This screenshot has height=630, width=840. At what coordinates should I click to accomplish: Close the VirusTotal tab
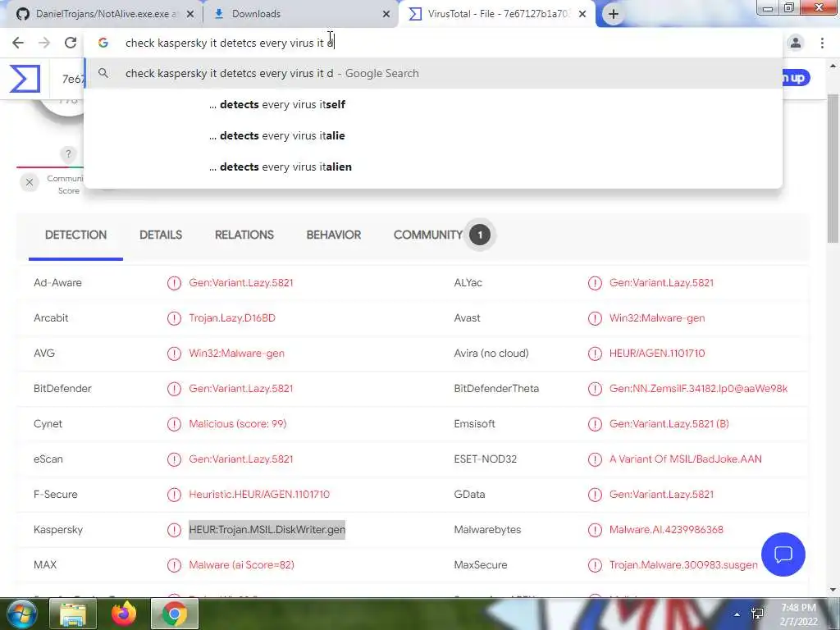[582, 14]
